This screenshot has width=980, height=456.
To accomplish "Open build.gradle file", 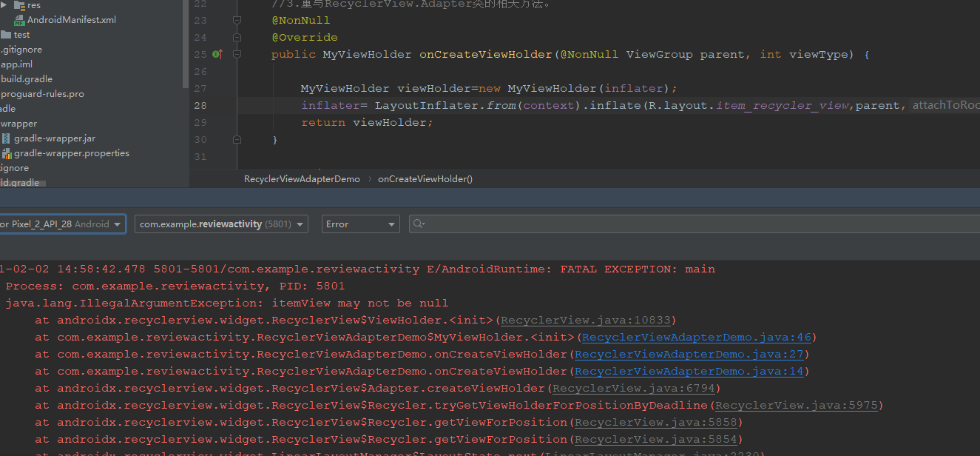I will 27,79.
